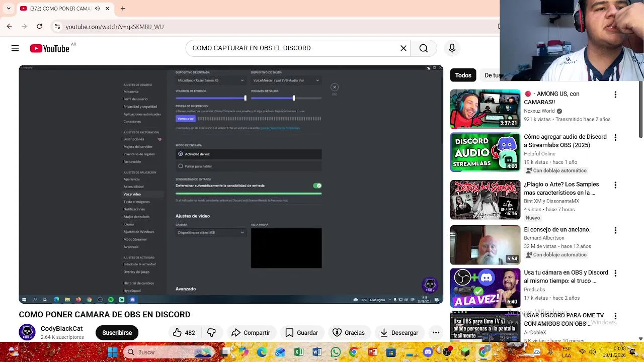Open options for Streamlabs OBS audio video
The height and width of the screenshot is (362, 644).
pyautogui.click(x=615, y=137)
